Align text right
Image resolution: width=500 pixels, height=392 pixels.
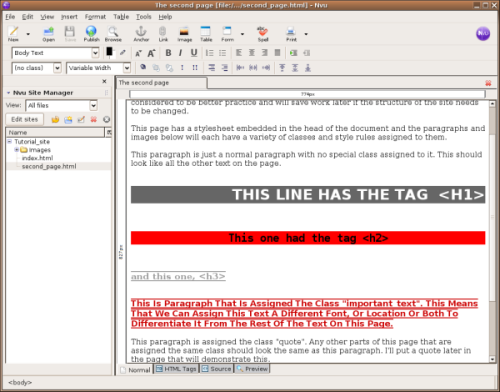[264, 53]
